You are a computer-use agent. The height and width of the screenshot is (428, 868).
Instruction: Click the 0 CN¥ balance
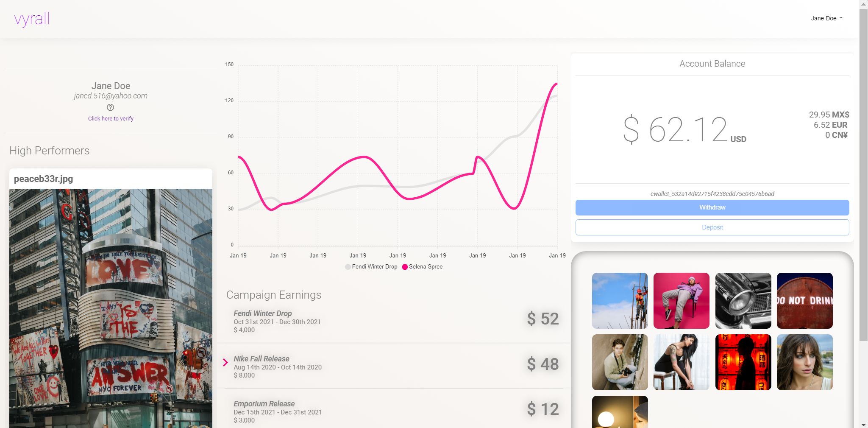(836, 135)
